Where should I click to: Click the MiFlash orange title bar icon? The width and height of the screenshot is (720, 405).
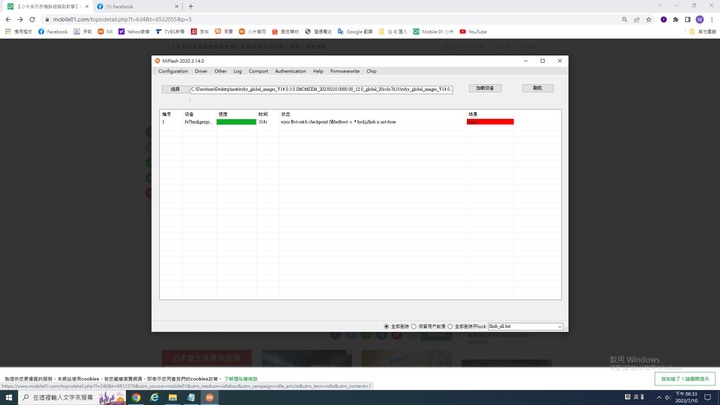point(158,61)
